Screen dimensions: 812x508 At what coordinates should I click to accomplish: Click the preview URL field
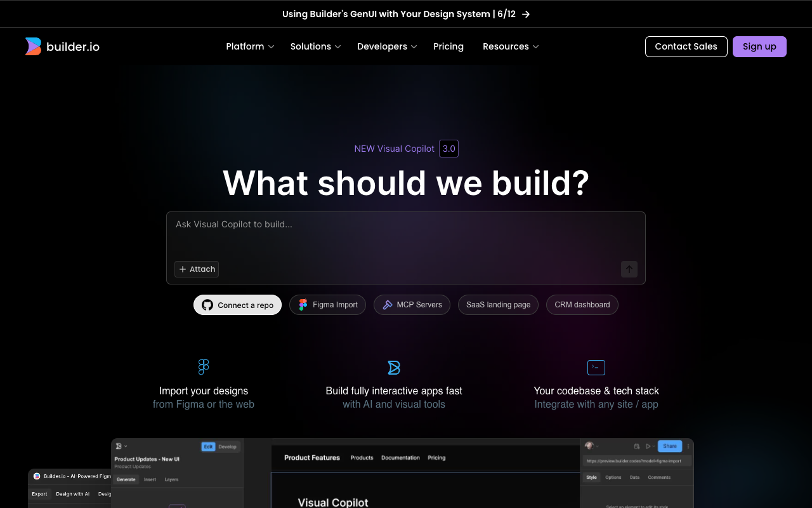(x=637, y=461)
